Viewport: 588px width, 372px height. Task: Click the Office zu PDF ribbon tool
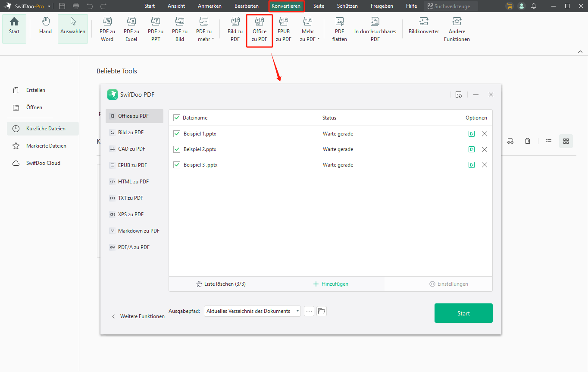pos(260,29)
